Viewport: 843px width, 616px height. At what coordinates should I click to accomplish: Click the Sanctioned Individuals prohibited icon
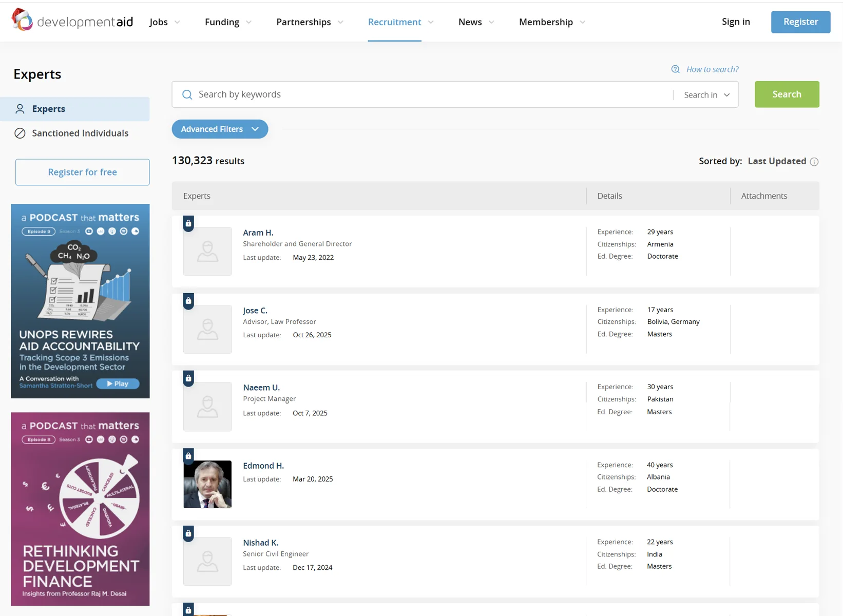point(20,133)
